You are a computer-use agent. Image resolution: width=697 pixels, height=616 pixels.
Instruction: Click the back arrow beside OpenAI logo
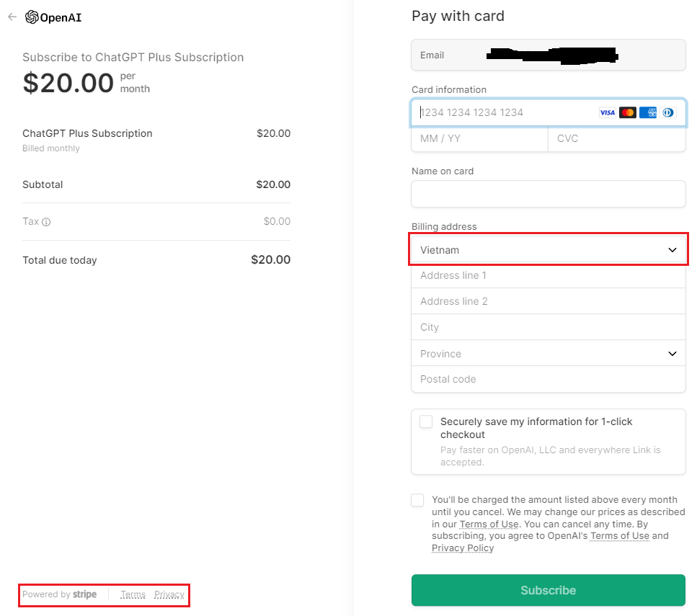[x=12, y=17]
